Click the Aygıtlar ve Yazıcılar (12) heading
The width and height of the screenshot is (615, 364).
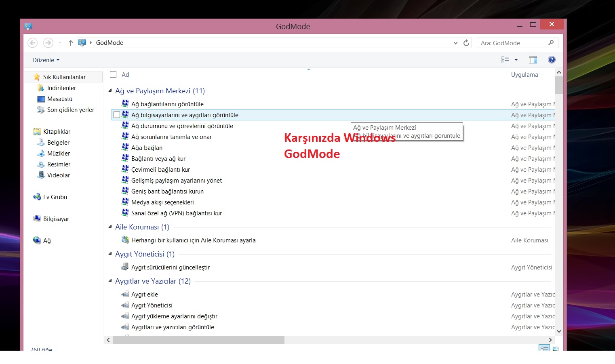[153, 281]
